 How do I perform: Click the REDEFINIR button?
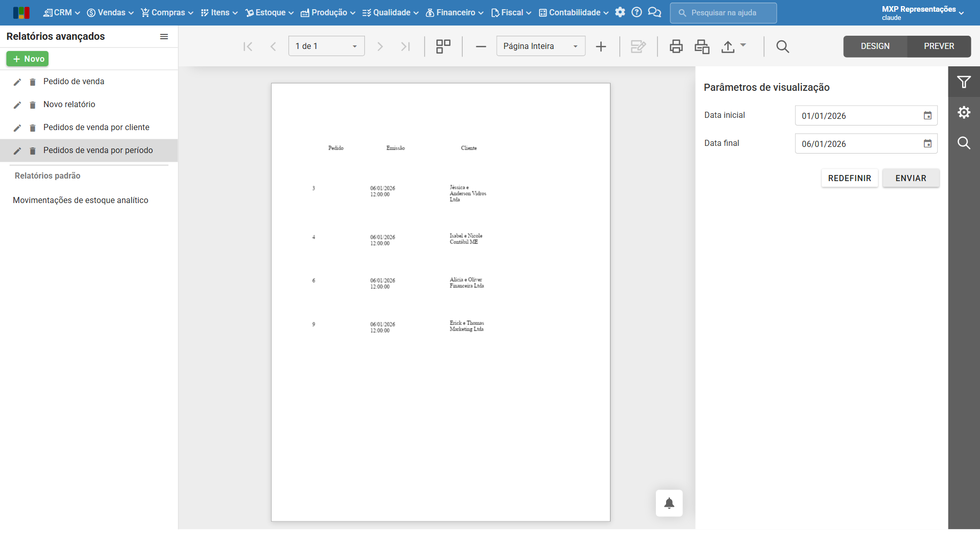pyautogui.click(x=849, y=178)
